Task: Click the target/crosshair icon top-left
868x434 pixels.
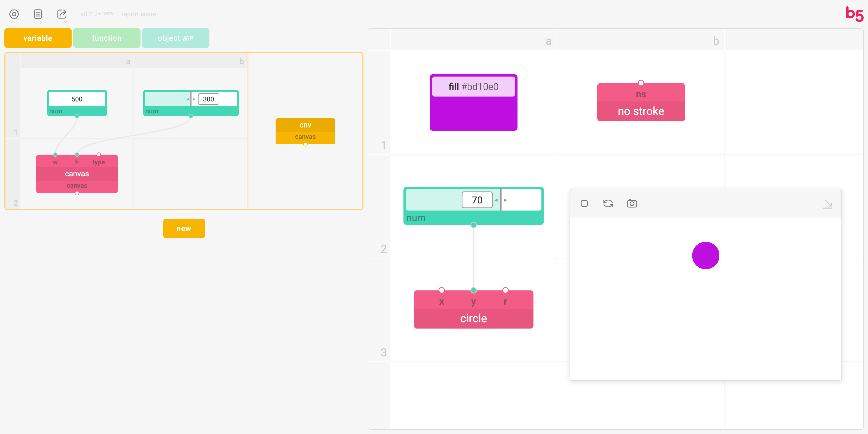Action: pos(15,13)
